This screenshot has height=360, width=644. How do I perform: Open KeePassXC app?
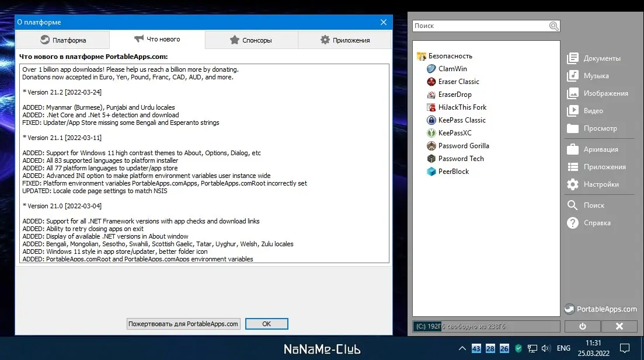[450, 132]
